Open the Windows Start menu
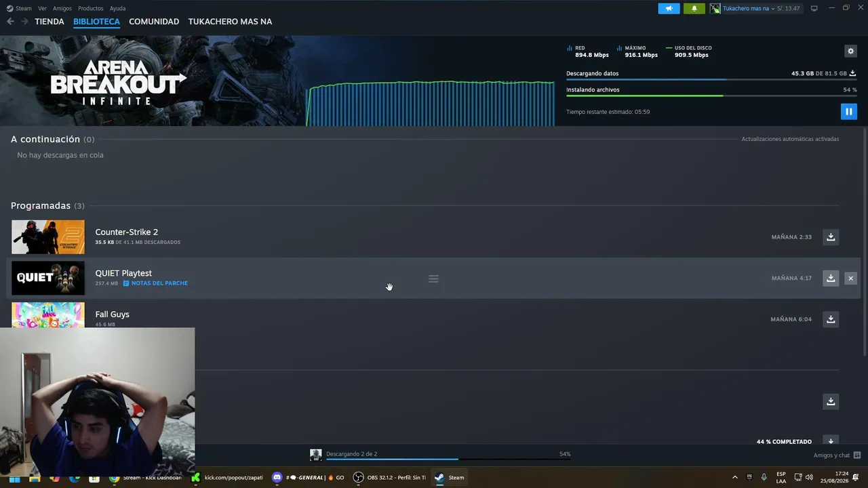This screenshot has height=488, width=868. pyautogui.click(x=14, y=478)
